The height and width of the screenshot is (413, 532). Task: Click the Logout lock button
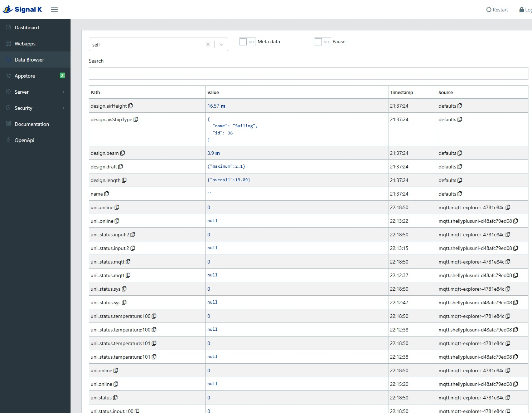coord(526,10)
